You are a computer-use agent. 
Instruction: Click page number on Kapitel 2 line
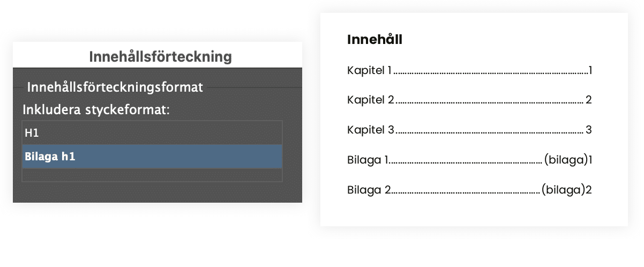[x=588, y=100]
